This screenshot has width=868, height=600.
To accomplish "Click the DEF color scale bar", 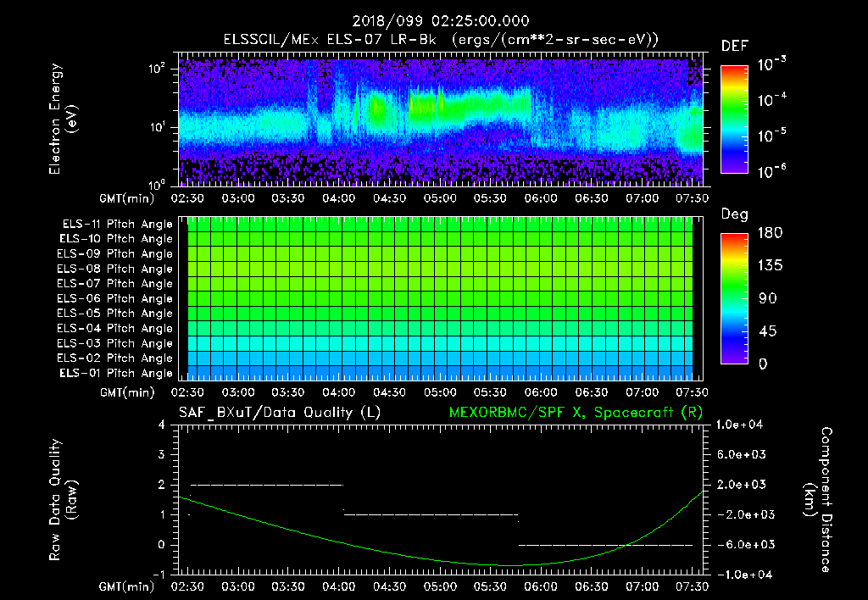I will pyautogui.click(x=734, y=119).
